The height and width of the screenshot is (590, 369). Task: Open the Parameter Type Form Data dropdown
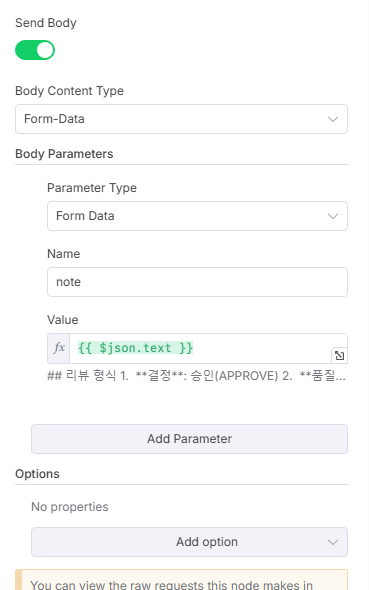pos(197,216)
